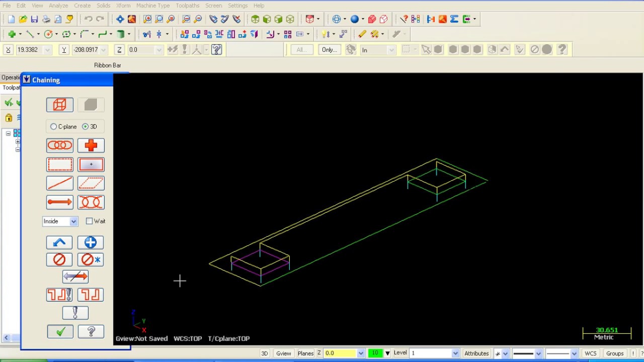Undo the last action

[x=89, y=19]
